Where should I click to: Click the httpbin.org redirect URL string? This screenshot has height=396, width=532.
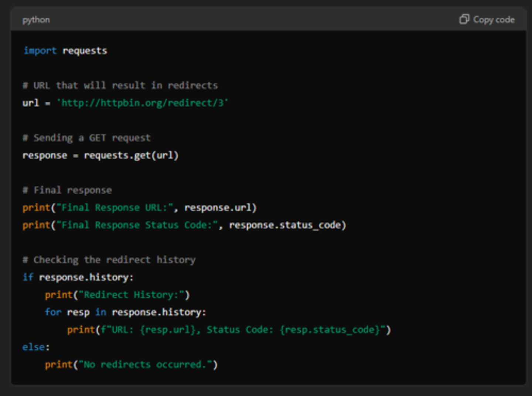tap(142, 103)
